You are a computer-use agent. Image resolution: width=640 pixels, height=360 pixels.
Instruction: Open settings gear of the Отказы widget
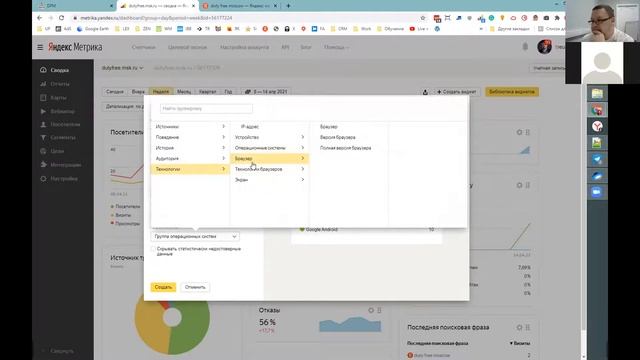tap(371, 311)
